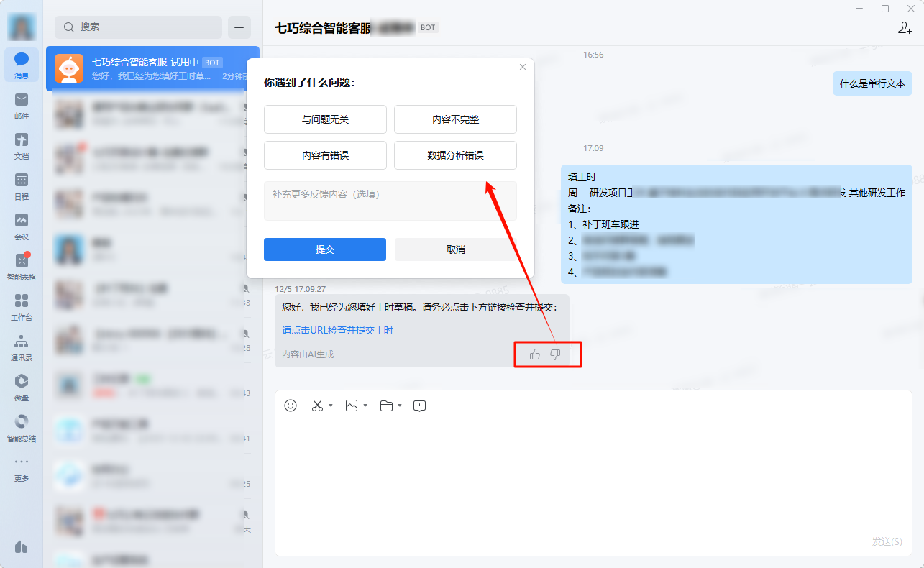Expand the screenshot scissors dropdown arrow
The width and height of the screenshot is (924, 568).
pos(331,406)
